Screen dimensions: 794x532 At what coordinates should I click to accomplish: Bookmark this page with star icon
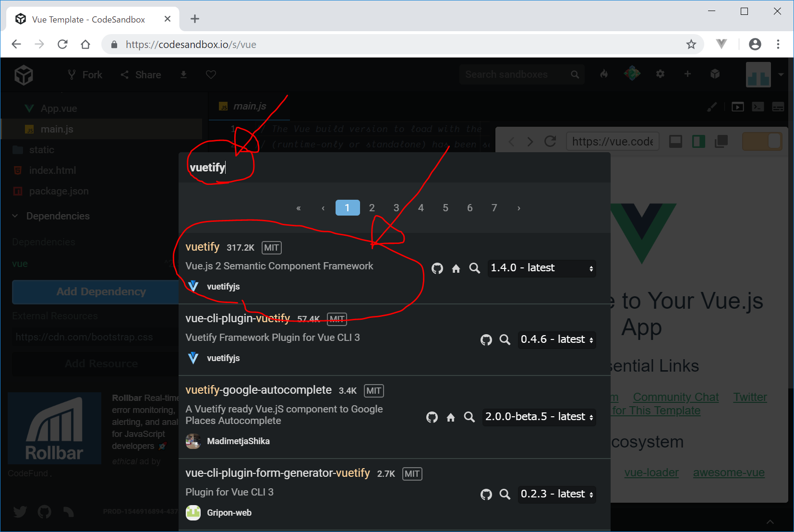pos(691,45)
